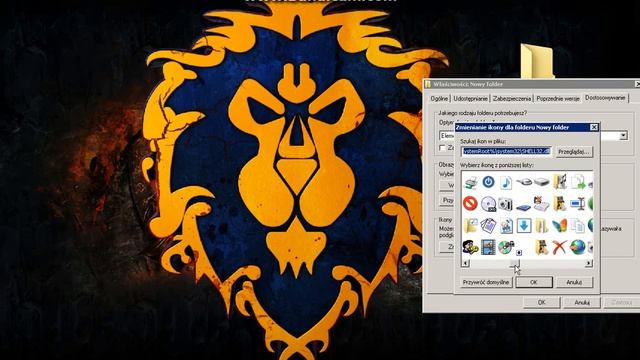The height and width of the screenshot is (360, 640).
Task: Select the blue flat scanner icon
Action: [524, 207]
